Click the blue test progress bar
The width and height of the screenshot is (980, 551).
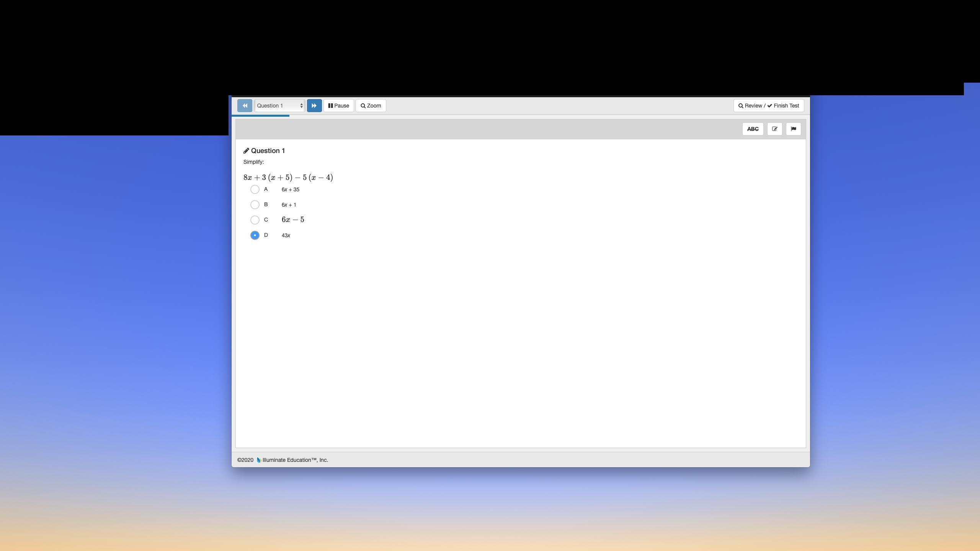[x=260, y=116]
